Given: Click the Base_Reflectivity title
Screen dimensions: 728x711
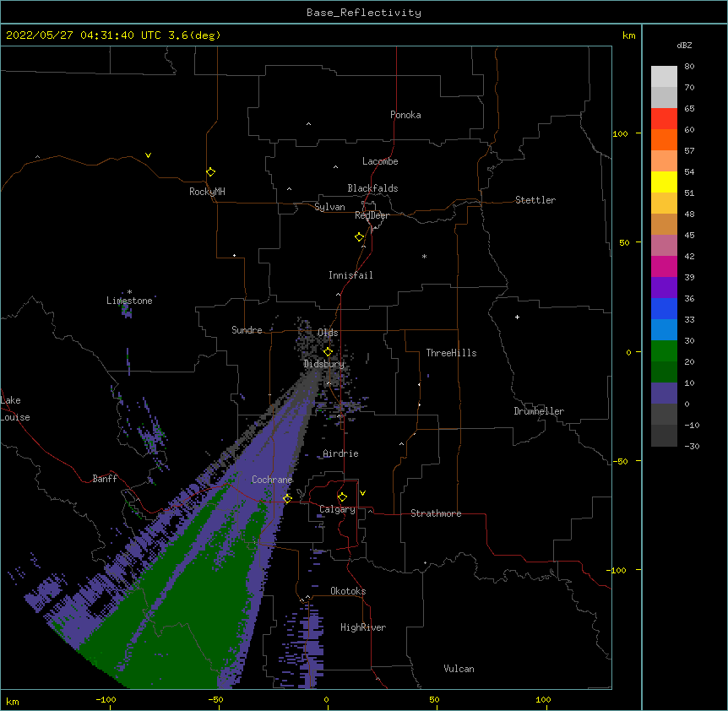Looking at the screenshot, I should click(364, 13).
